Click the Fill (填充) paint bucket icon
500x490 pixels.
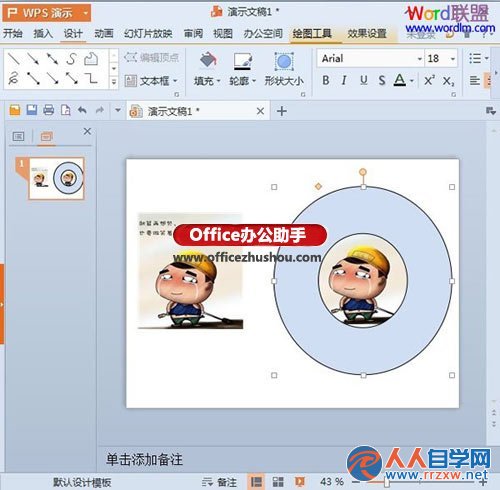tap(208, 61)
